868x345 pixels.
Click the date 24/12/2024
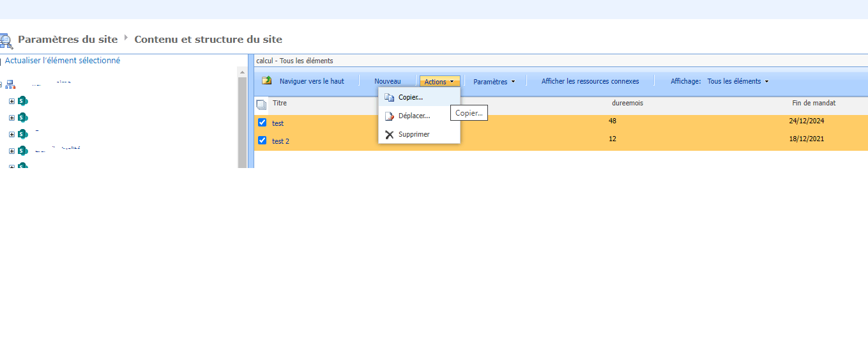pyautogui.click(x=807, y=120)
